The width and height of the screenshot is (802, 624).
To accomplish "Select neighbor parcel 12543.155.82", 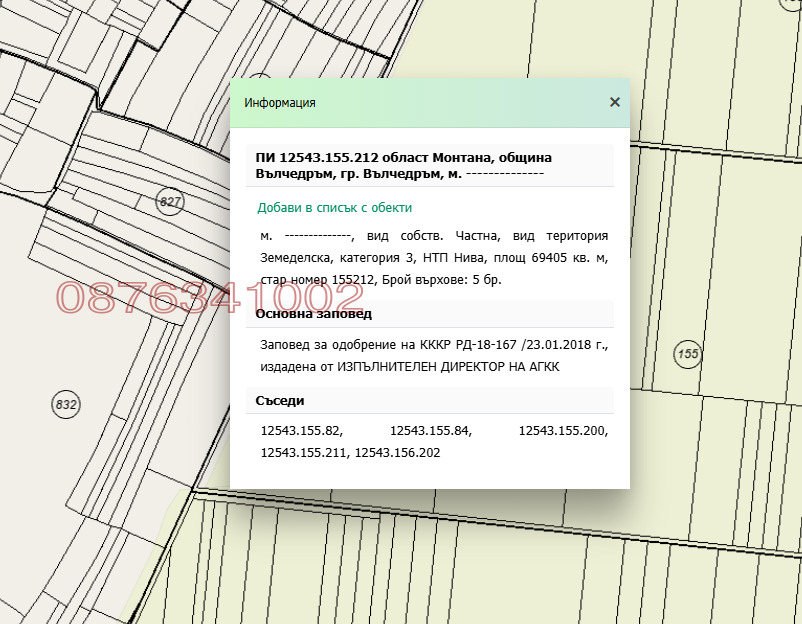I will pos(301,431).
